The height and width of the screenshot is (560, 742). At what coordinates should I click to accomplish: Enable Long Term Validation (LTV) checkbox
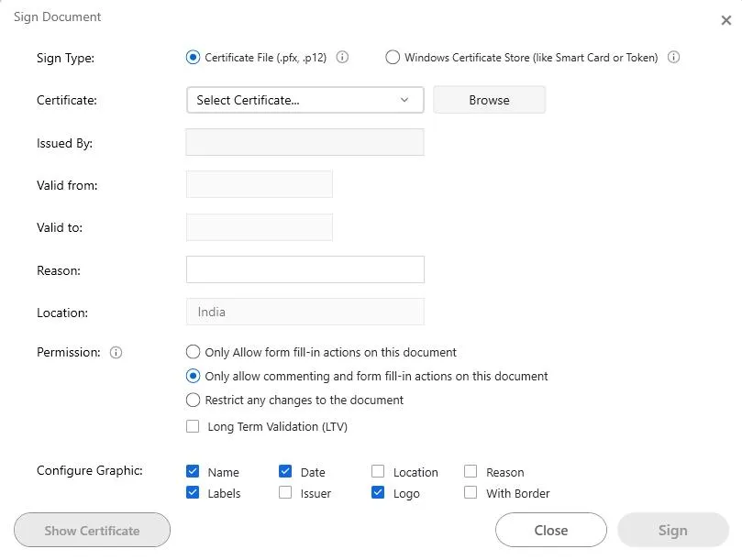point(193,426)
